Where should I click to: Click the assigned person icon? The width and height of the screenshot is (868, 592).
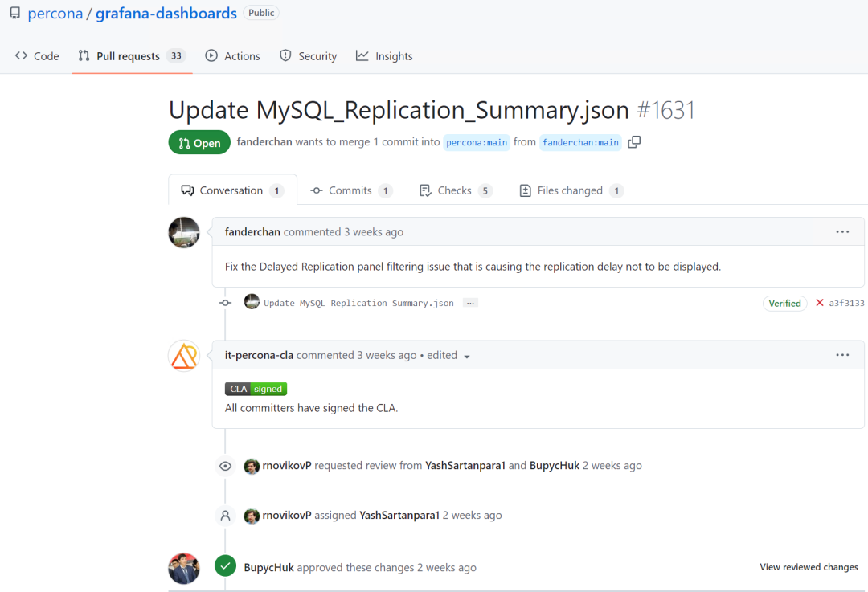225,516
